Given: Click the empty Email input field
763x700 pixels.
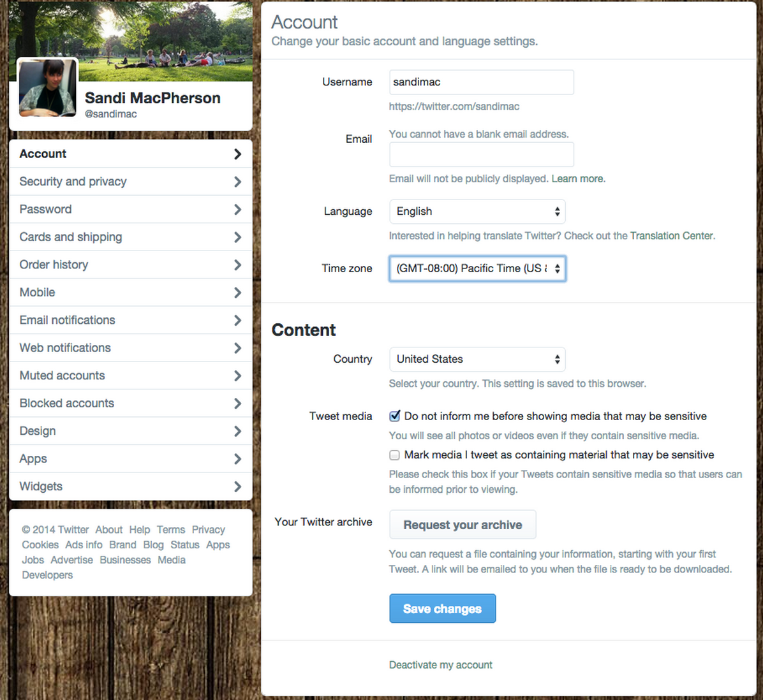Looking at the screenshot, I should click(481, 154).
